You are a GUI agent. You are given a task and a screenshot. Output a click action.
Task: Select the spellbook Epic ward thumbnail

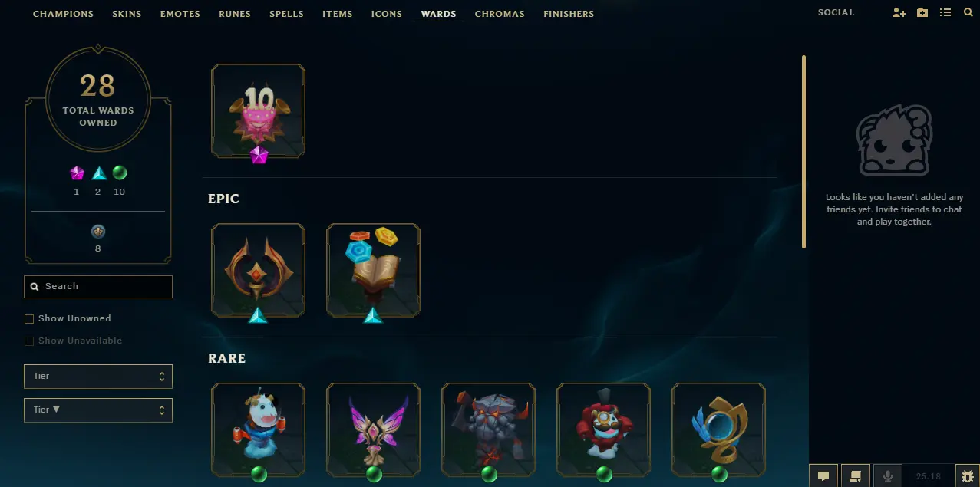(x=373, y=271)
